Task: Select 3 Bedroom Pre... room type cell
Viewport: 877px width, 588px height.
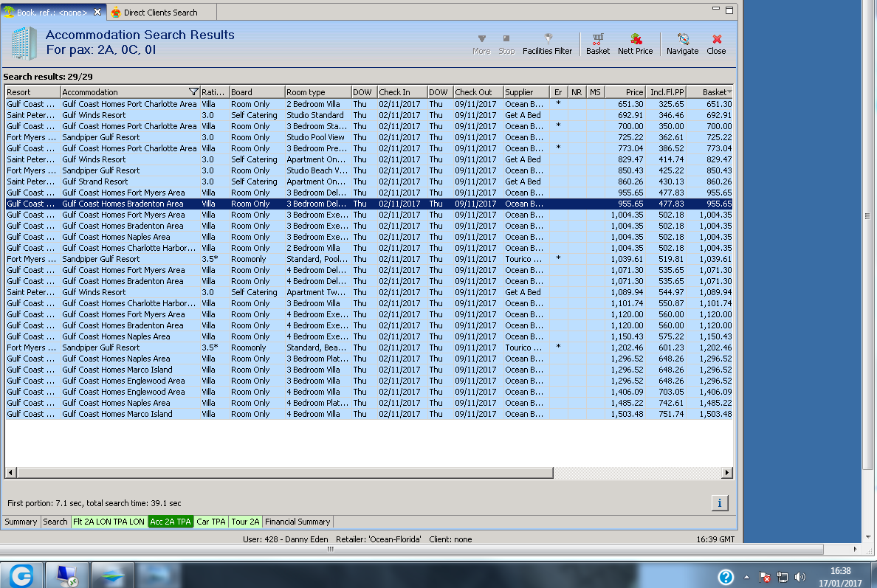Action: point(317,148)
